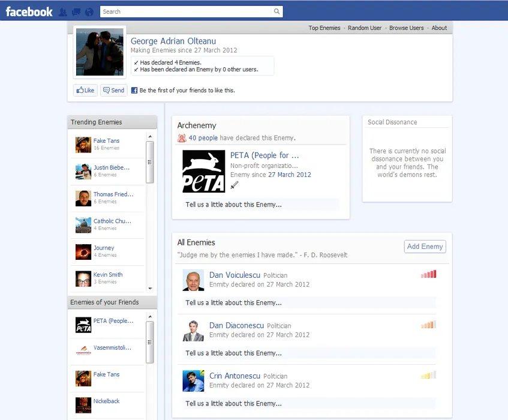
Task: Click the search input field
Action: (186, 11)
